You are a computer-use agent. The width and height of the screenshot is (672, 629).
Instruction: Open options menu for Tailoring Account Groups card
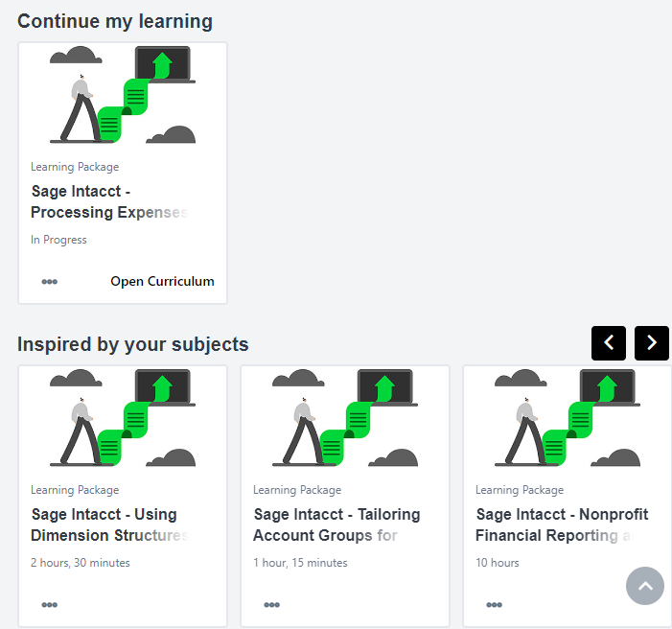coord(271,604)
